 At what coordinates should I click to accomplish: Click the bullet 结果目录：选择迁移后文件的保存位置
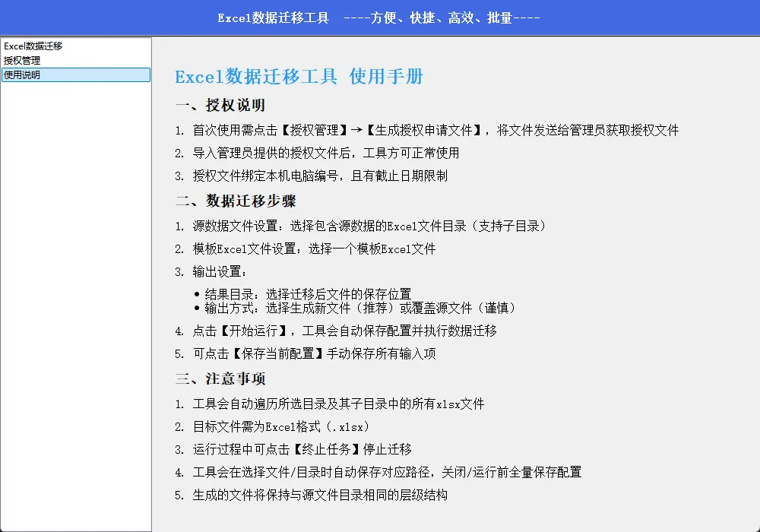(x=302, y=294)
